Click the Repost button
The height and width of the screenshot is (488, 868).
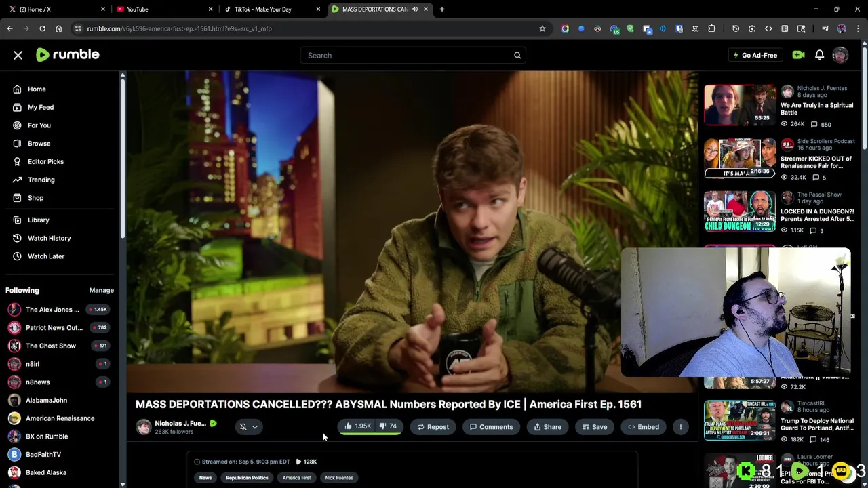(x=433, y=427)
